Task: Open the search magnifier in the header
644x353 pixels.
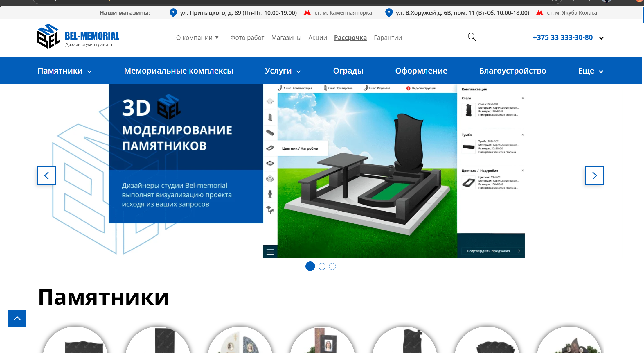Action: (471, 37)
